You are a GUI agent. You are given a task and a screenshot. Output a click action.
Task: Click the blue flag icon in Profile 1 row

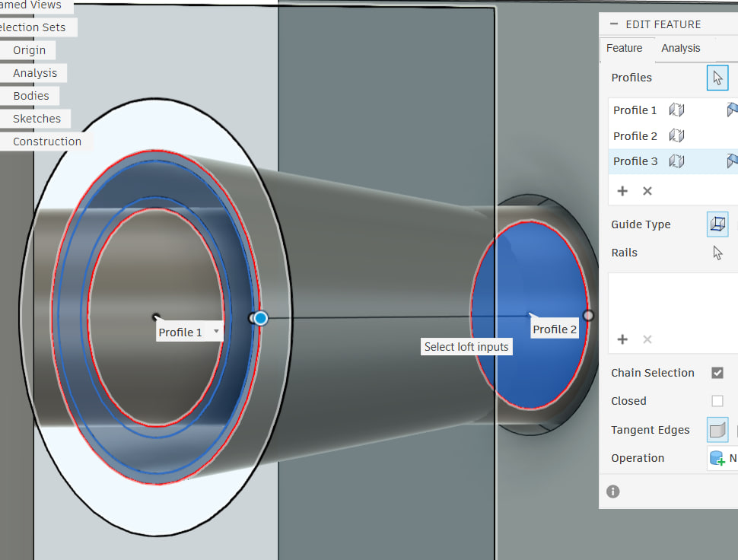tap(733, 110)
